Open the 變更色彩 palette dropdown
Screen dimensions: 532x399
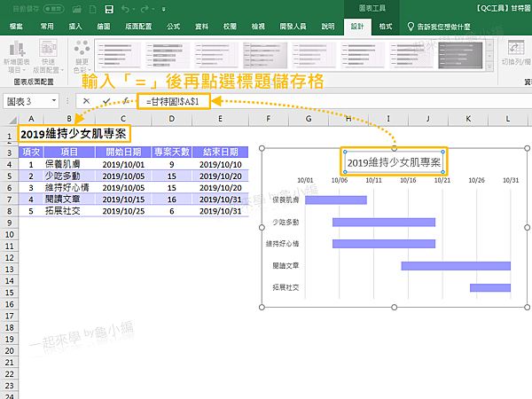coord(82,57)
